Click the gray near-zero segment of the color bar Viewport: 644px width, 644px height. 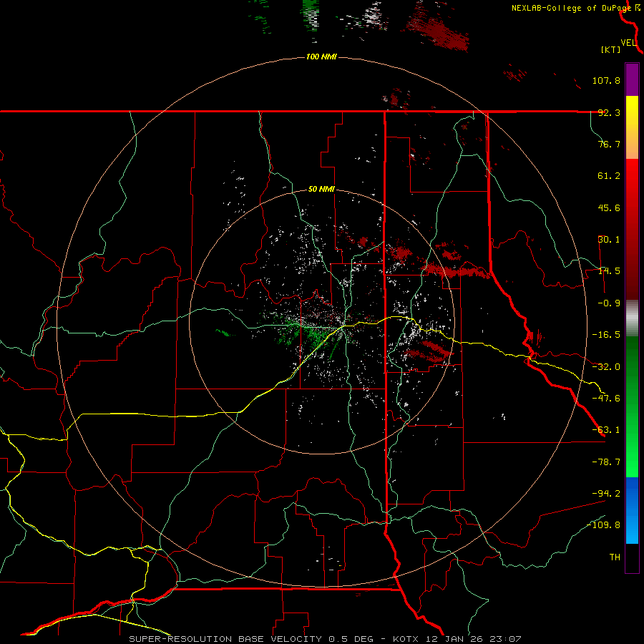(632, 318)
